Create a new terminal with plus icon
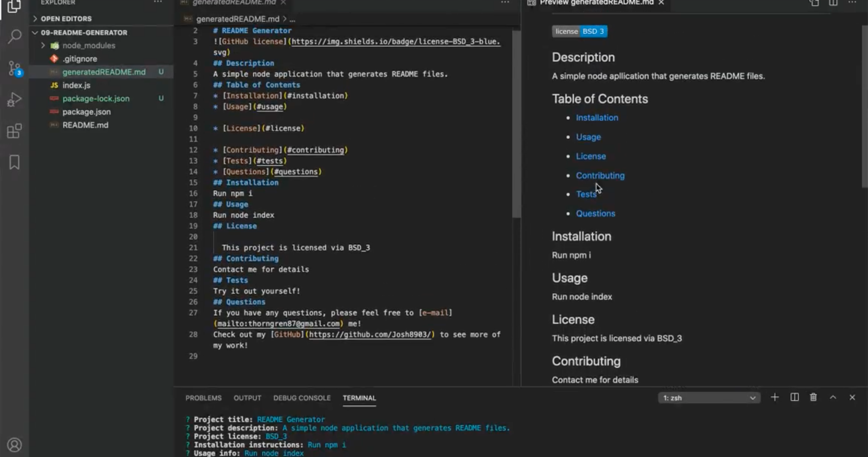868x457 pixels. click(x=775, y=397)
